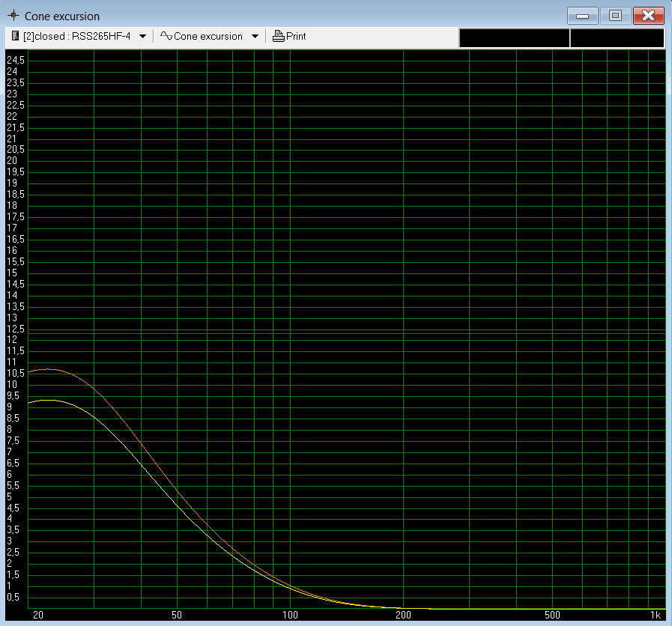
Task: Click the yellow excursion curve peak
Action: [49, 400]
